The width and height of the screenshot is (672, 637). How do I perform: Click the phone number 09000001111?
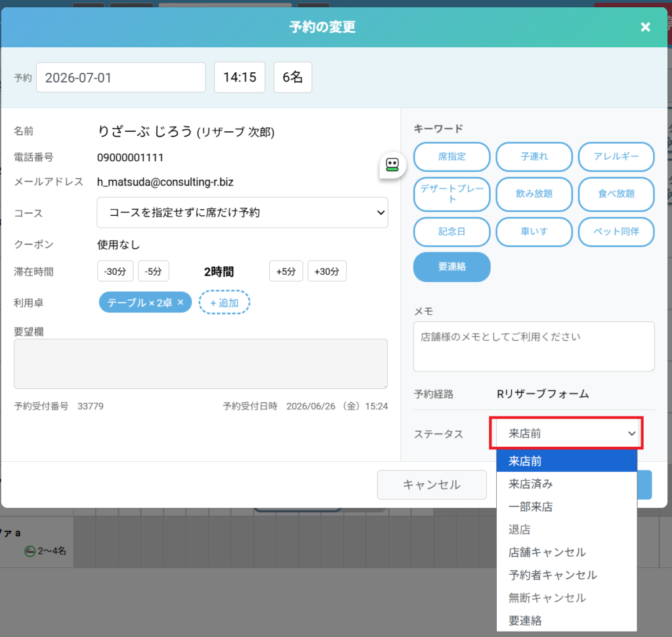[131, 157]
